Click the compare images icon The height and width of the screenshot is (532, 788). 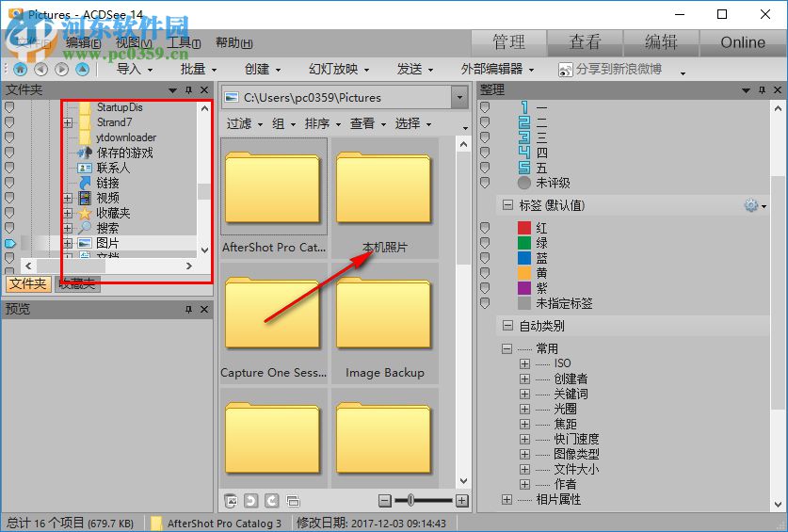pyautogui.click(x=293, y=500)
